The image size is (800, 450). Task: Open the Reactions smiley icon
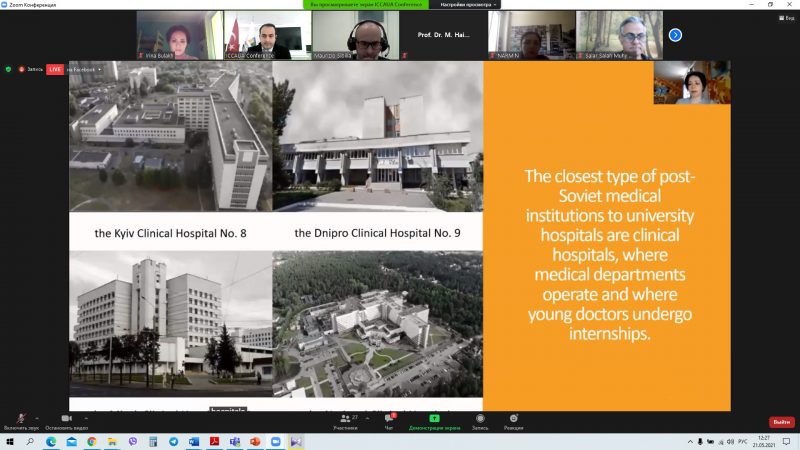tap(513, 418)
